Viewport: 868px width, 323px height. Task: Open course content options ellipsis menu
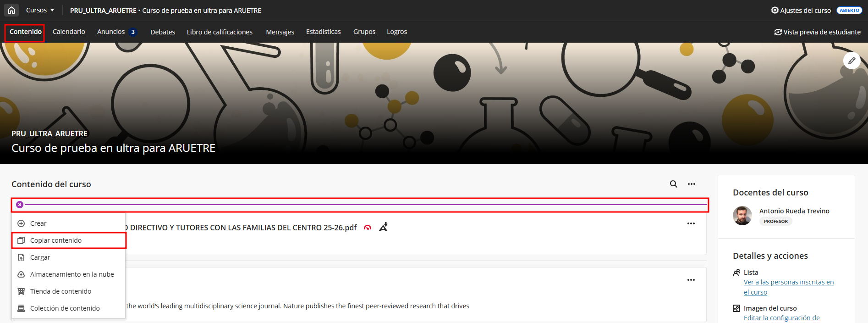click(692, 184)
